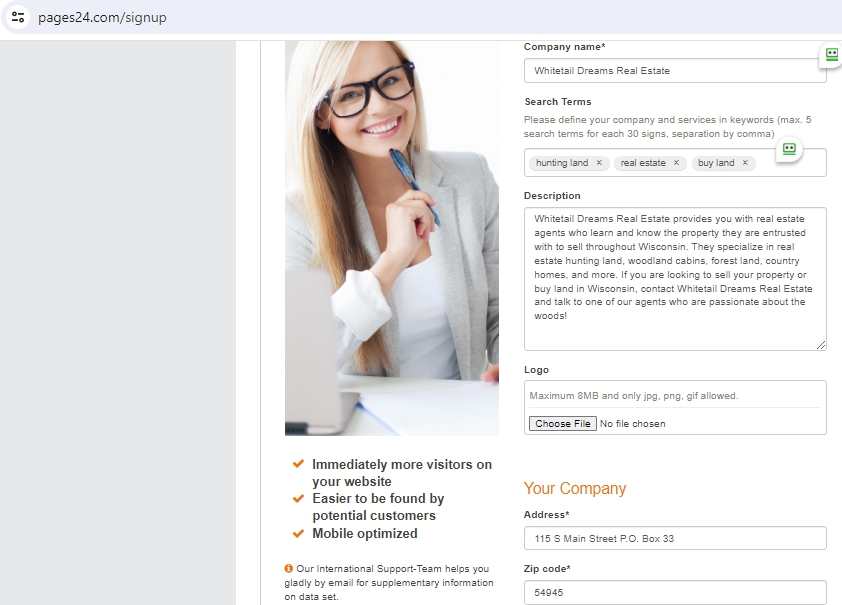The image size is (842, 605).
Task: Focus the Address input field
Action: pos(674,538)
